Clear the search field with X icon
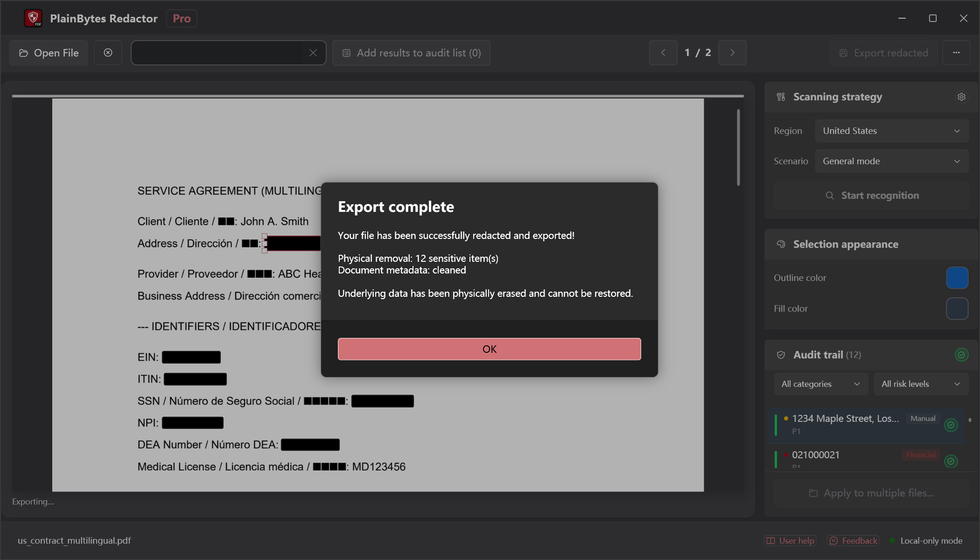 click(313, 53)
